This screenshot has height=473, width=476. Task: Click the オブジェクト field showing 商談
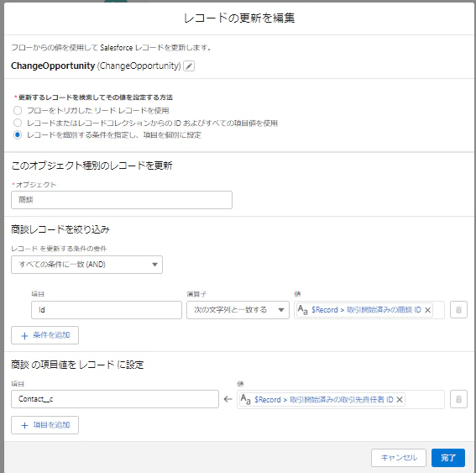point(122,200)
